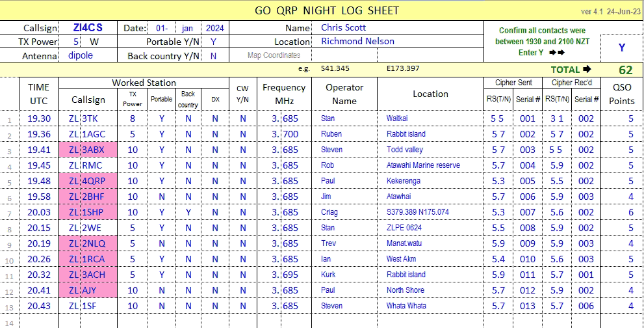The width and height of the screenshot is (644, 328).
Task: Select callsign cell 3TK
Action: [x=99, y=118]
